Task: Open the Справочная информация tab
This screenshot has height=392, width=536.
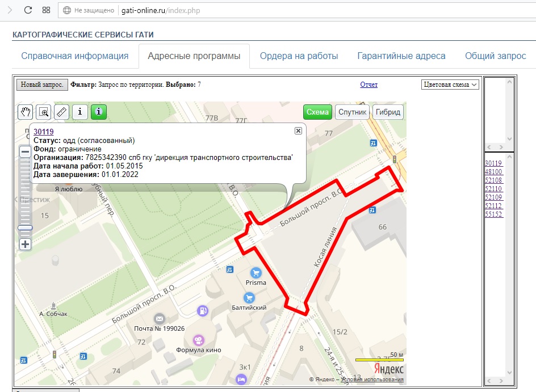Action: pyautogui.click(x=75, y=56)
